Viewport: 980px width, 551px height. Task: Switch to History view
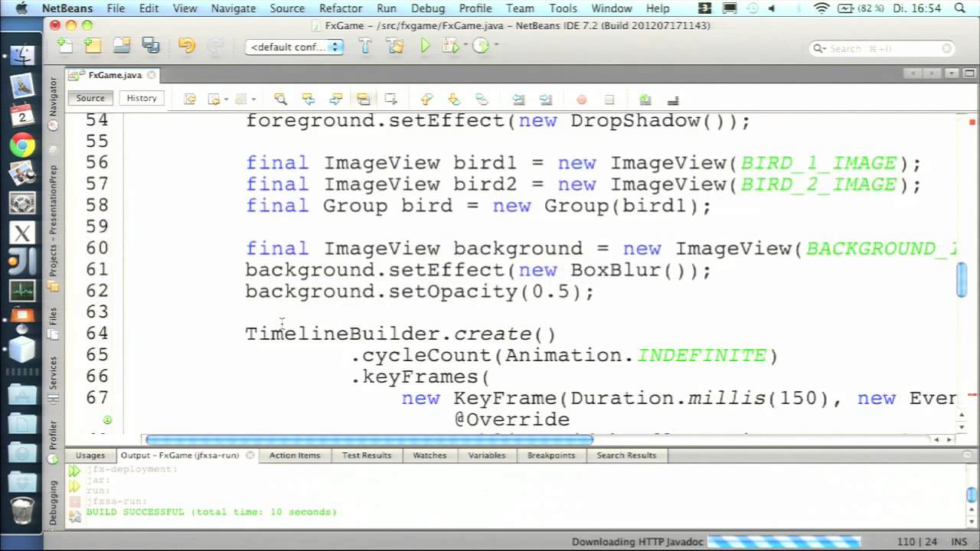click(142, 98)
